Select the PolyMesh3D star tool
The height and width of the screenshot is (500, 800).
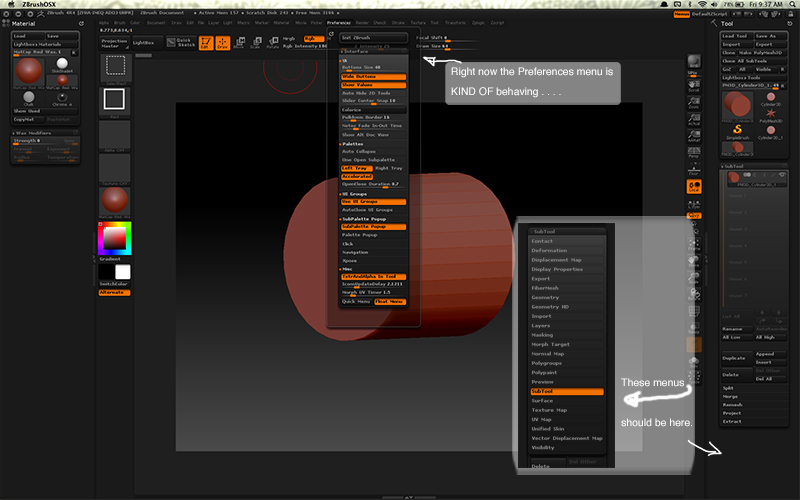(x=770, y=115)
